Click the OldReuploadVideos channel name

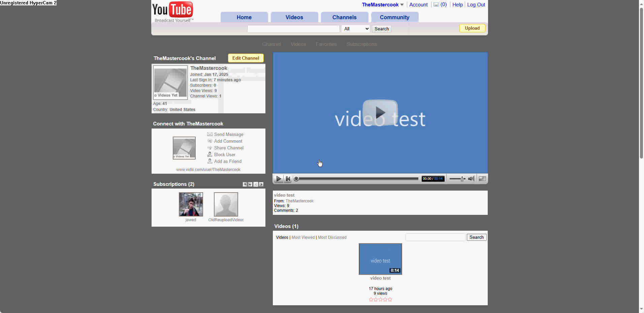(x=226, y=220)
